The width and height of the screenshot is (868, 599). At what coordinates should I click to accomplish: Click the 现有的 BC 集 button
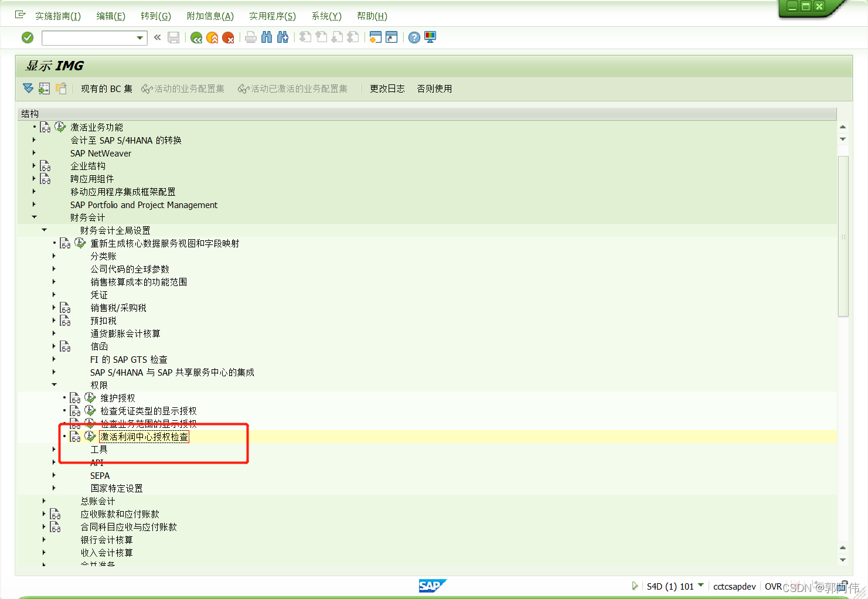click(107, 89)
